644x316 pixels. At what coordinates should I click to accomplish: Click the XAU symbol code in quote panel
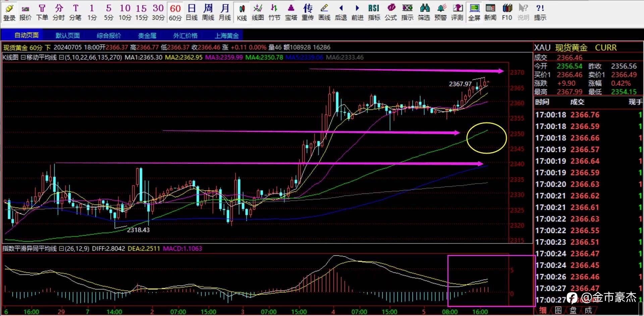pyautogui.click(x=542, y=48)
